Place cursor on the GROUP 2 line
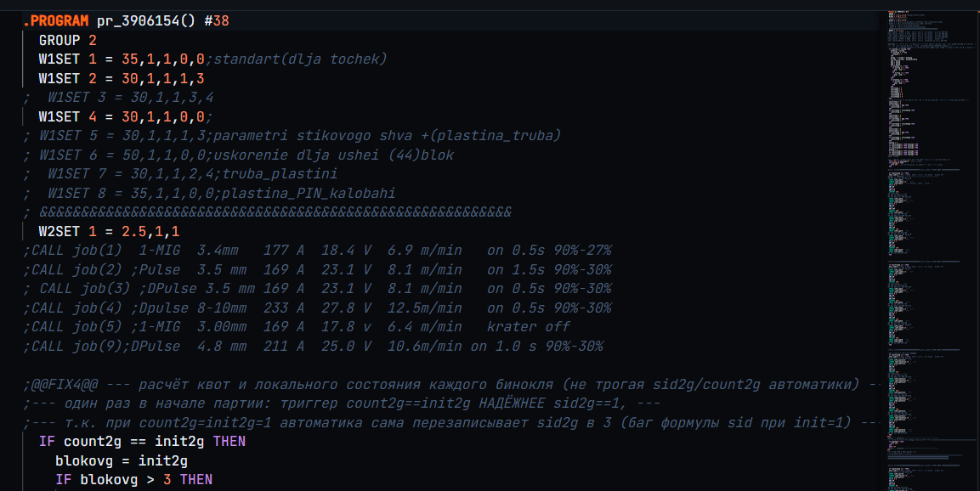This screenshot has height=491, width=980. 67,40
